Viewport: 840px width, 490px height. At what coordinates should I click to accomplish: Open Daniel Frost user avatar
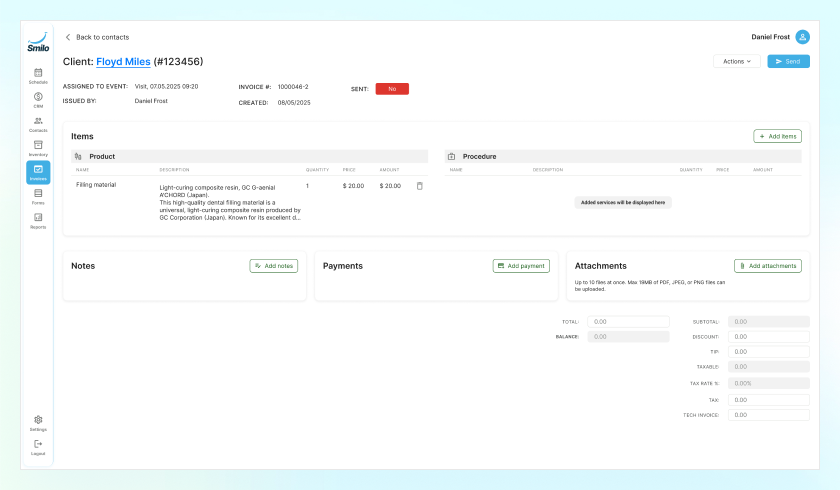802,37
